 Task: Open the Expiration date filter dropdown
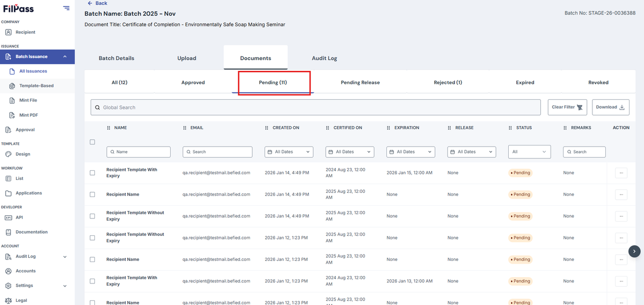(411, 152)
